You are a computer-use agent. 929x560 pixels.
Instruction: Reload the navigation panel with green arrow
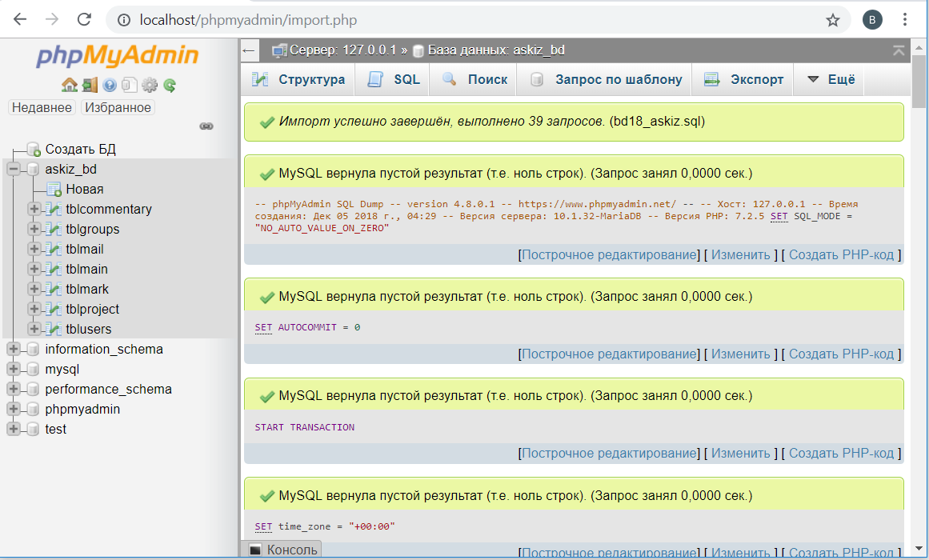point(170,86)
